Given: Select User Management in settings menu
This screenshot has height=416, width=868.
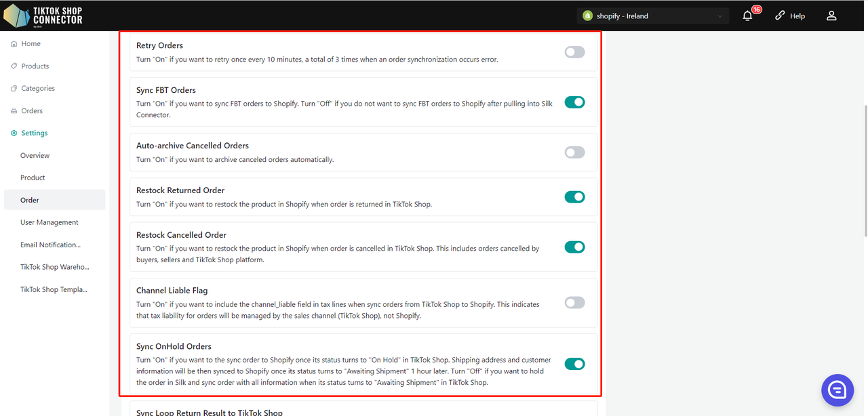Looking at the screenshot, I should coord(49,222).
